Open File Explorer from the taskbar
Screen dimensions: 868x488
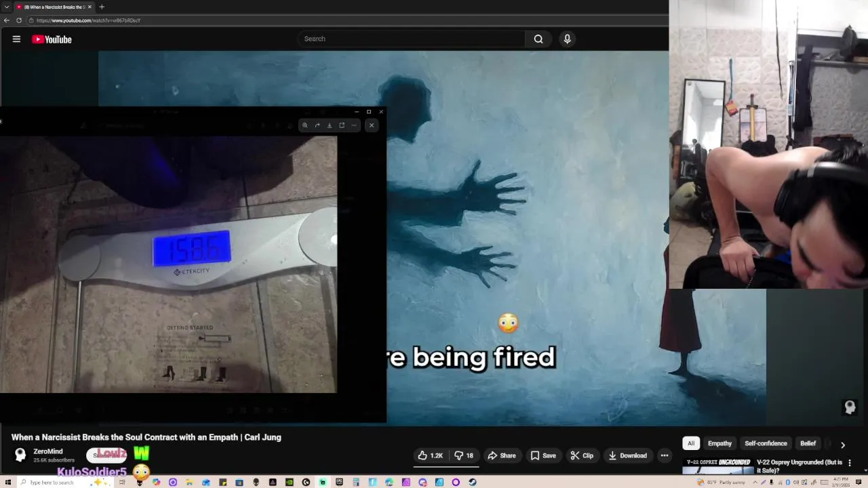point(189,482)
